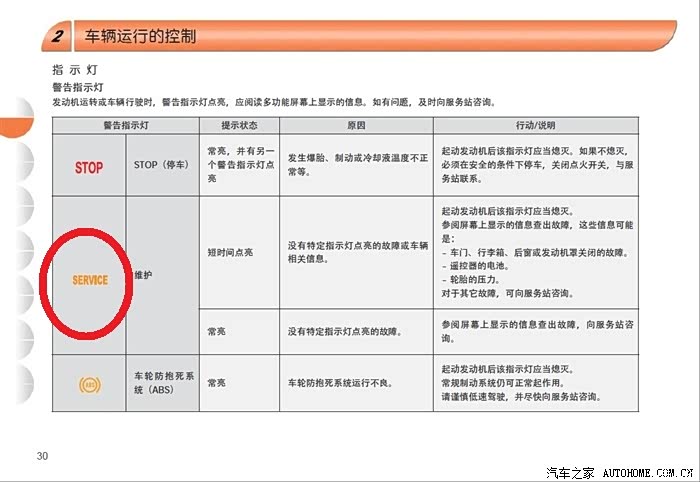The image size is (700, 482).
Task: Click the column header 警告指示灯
Action: [126, 125]
